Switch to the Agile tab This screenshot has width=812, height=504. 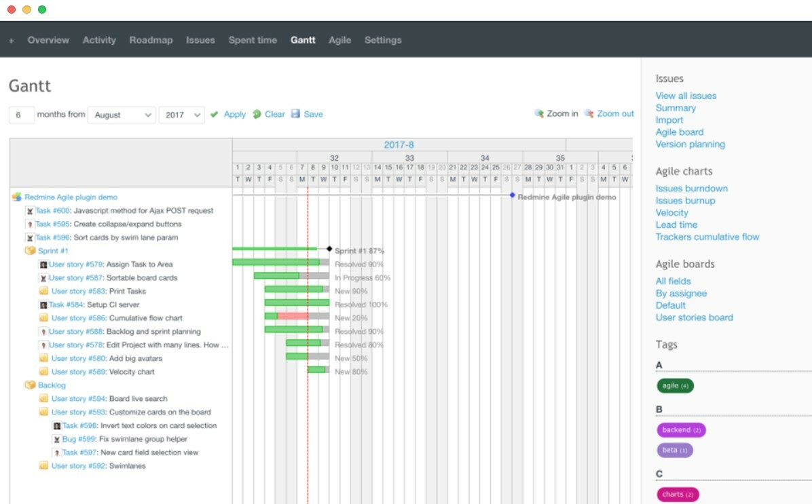coord(339,40)
